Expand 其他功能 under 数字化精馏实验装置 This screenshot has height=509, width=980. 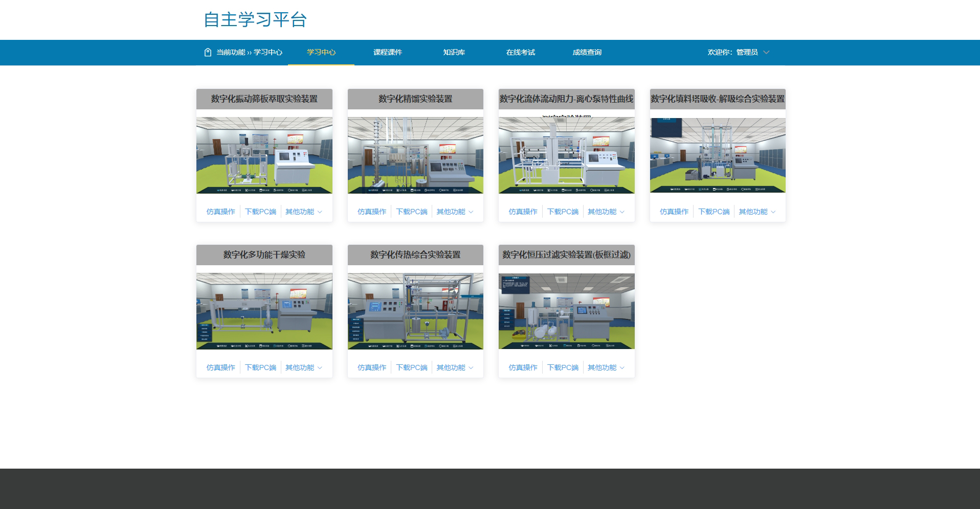click(454, 212)
